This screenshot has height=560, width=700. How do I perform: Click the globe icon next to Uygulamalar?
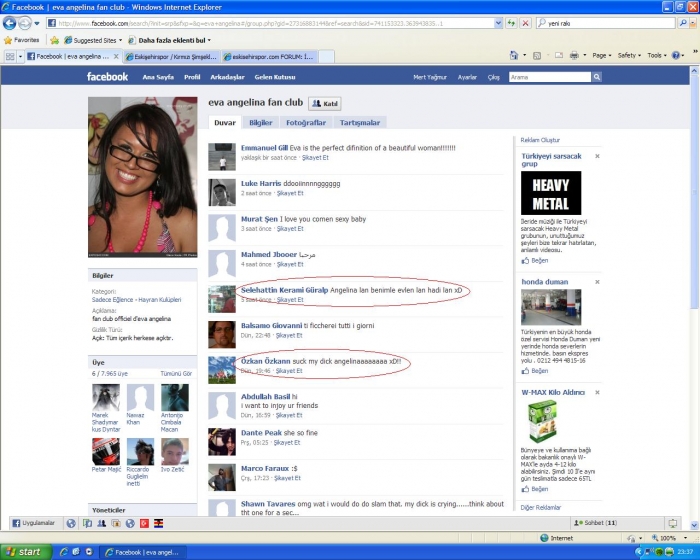point(71,523)
